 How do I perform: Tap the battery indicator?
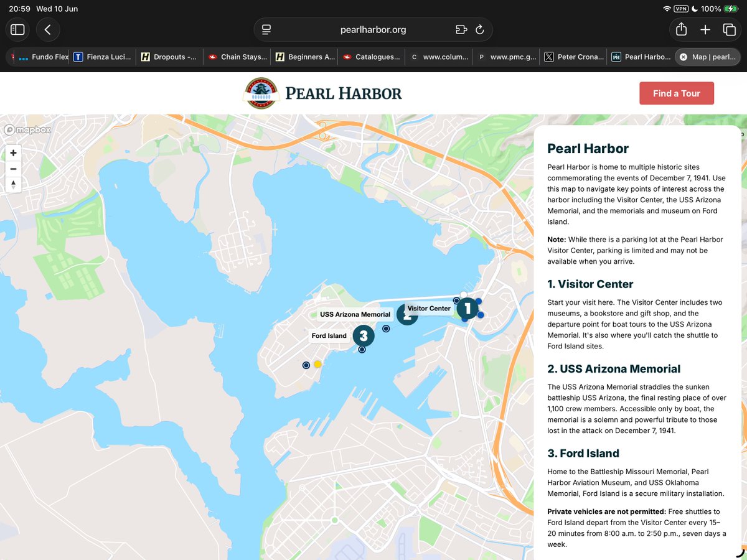click(731, 9)
